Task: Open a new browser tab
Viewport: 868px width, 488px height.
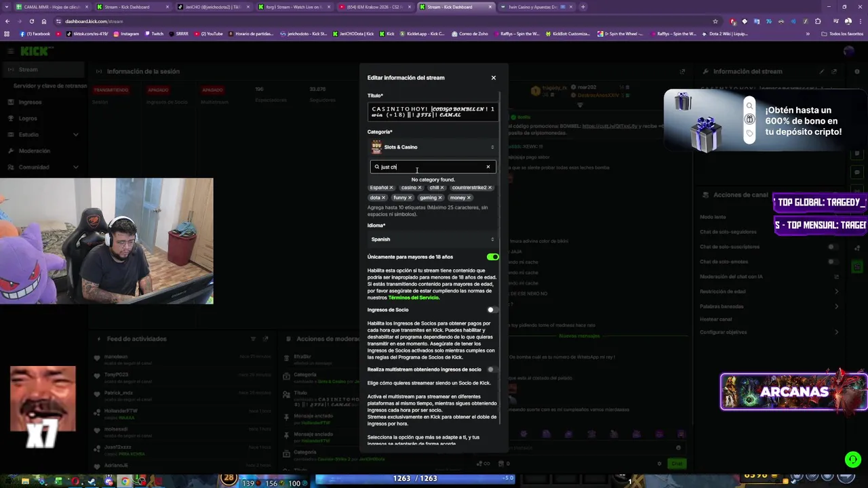Action: (583, 7)
